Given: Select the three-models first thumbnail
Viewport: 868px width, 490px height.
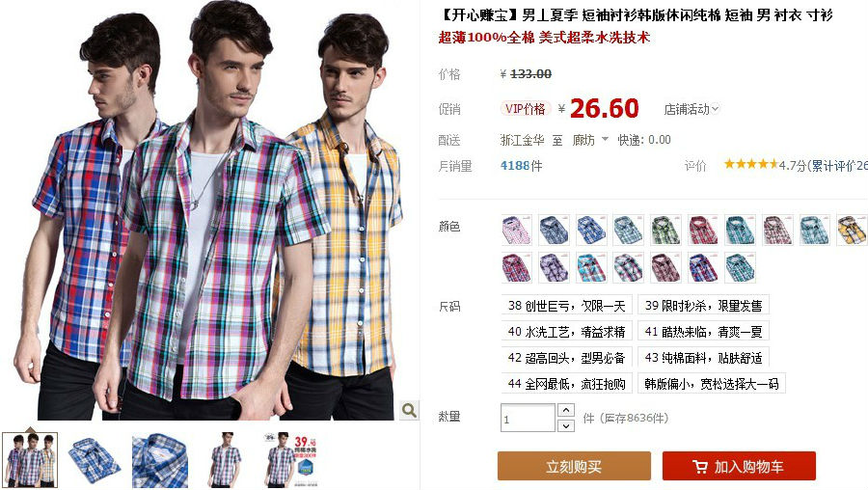Looking at the screenshot, I should pos(30,460).
